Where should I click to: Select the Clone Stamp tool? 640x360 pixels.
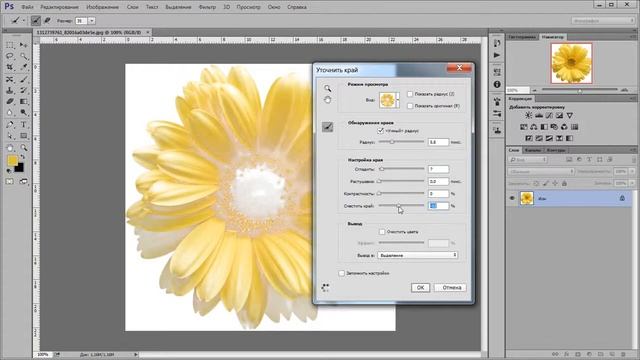click(x=10, y=90)
